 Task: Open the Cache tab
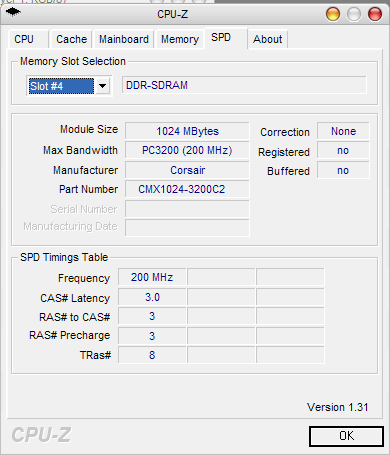71,39
